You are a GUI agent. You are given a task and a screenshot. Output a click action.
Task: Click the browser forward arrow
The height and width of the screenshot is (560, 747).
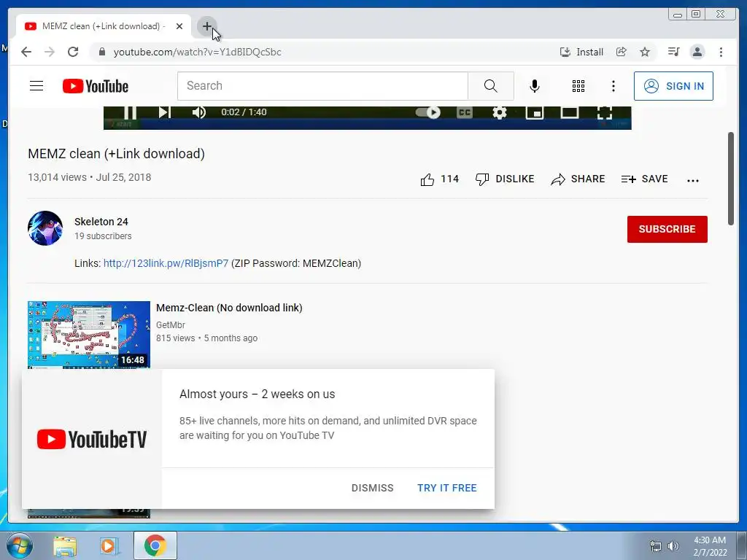coord(50,52)
